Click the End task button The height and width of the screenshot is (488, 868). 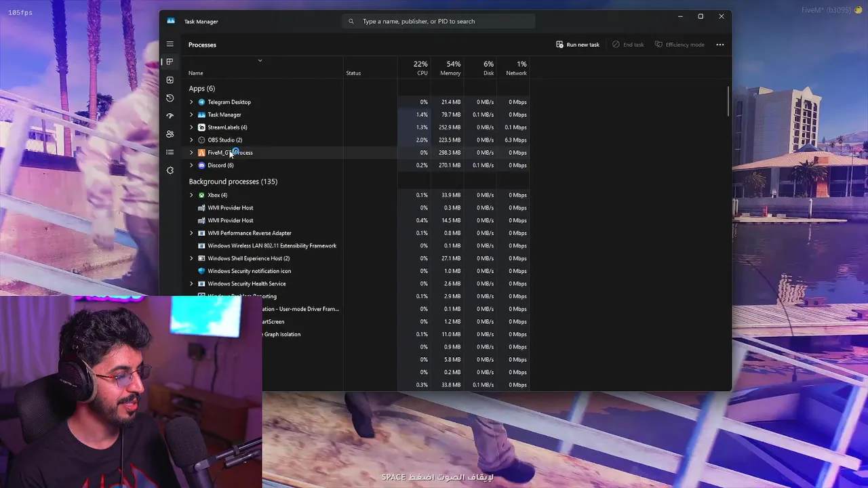pos(628,45)
